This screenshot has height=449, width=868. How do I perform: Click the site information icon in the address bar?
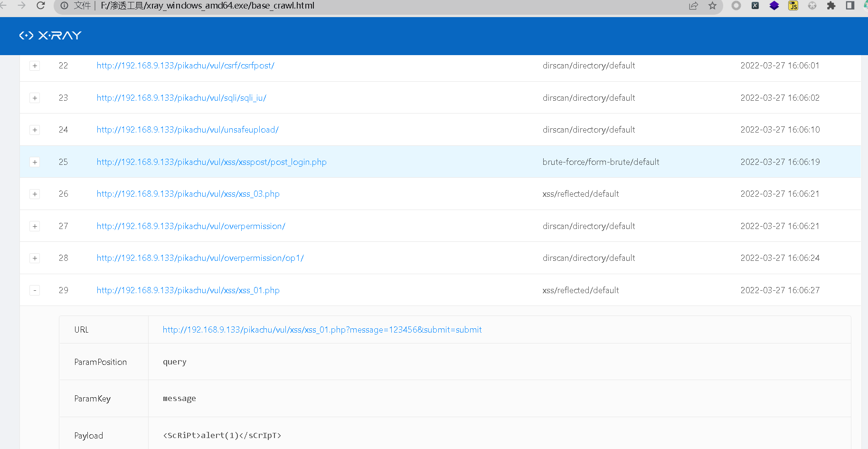tap(64, 6)
